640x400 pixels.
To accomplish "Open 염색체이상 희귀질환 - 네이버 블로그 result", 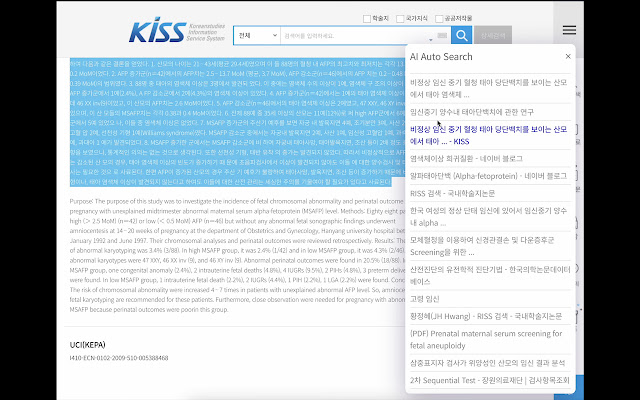I will (466, 158).
